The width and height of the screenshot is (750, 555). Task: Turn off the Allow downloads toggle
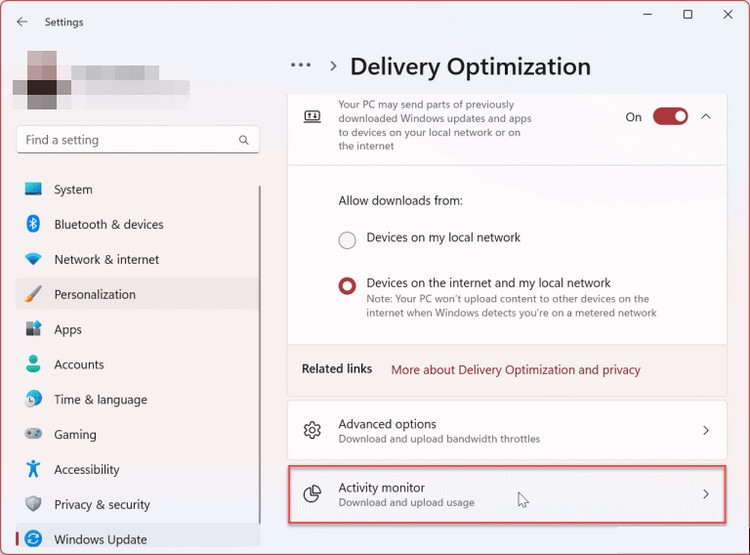670,116
